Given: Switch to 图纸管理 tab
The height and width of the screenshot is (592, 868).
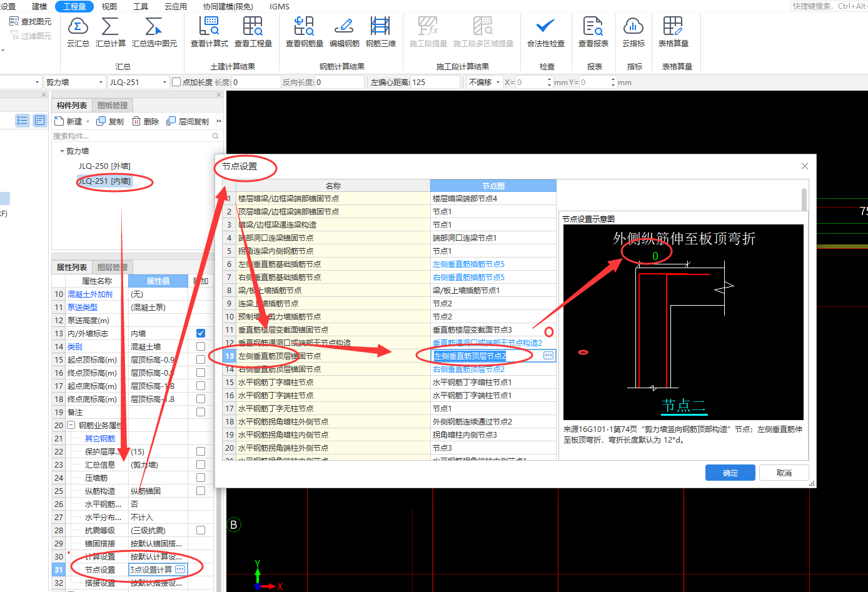Looking at the screenshot, I should click(x=113, y=106).
